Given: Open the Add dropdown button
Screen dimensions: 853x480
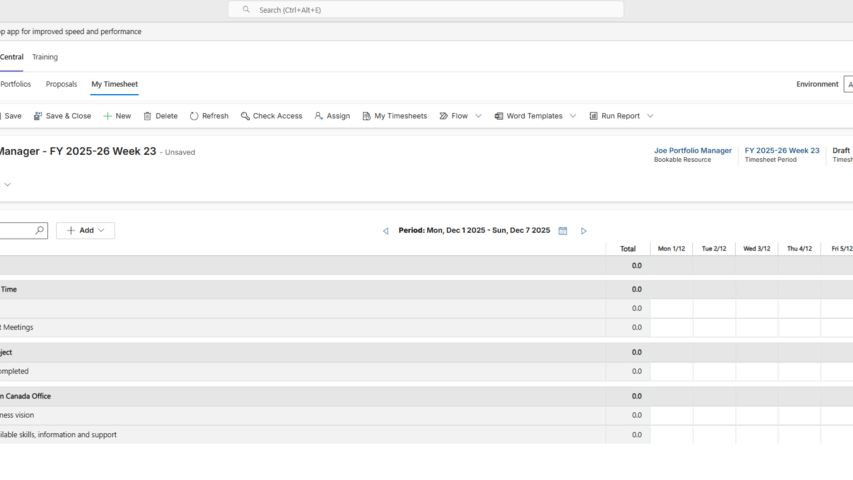Looking at the screenshot, I should tap(86, 231).
